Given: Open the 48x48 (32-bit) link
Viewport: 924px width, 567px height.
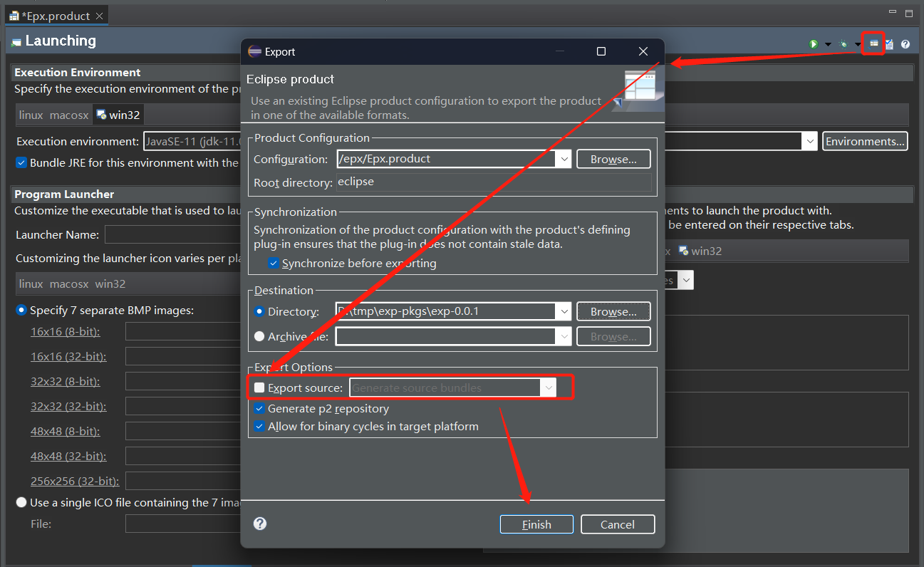Looking at the screenshot, I should [68, 456].
